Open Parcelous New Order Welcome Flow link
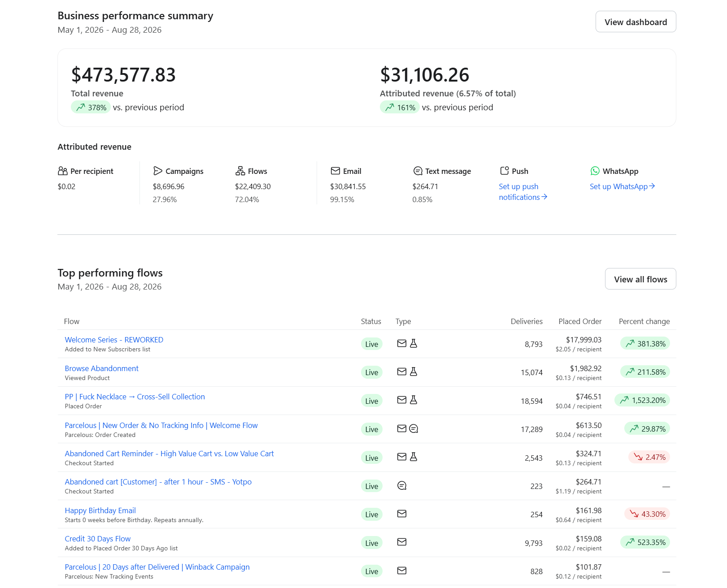This screenshot has width=727, height=588. [161, 425]
